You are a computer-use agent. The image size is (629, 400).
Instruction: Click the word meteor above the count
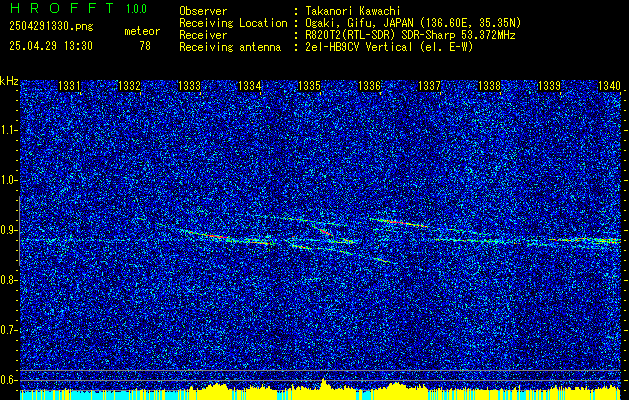(x=142, y=32)
